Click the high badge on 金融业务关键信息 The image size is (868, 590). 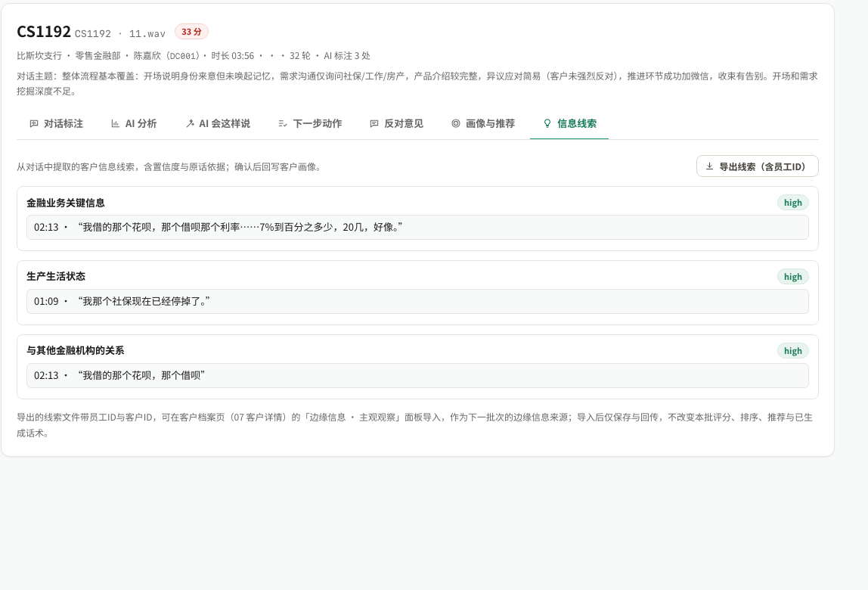tap(792, 203)
